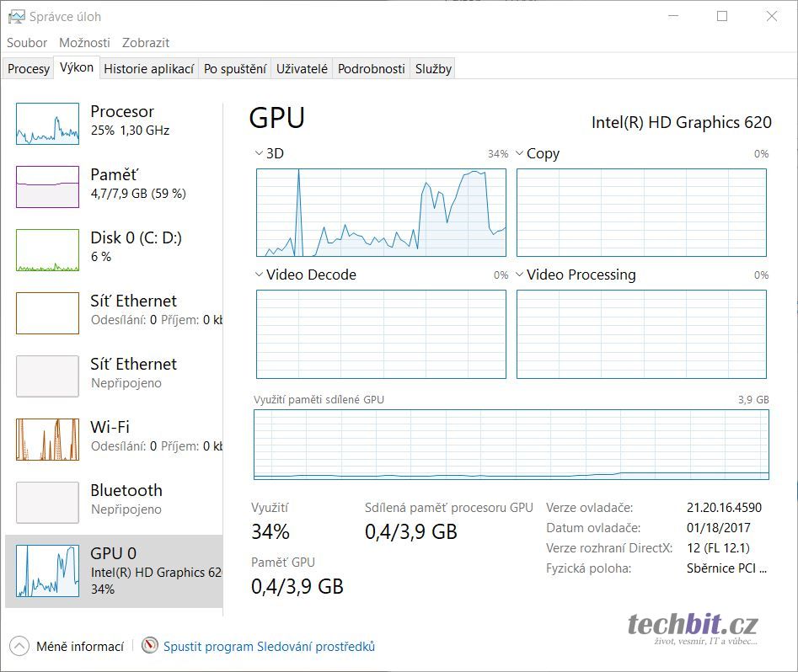This screenshot has height=672, width=798.
Task: Select the Procesor mini graph thumbnail
Action: [47, 124]
